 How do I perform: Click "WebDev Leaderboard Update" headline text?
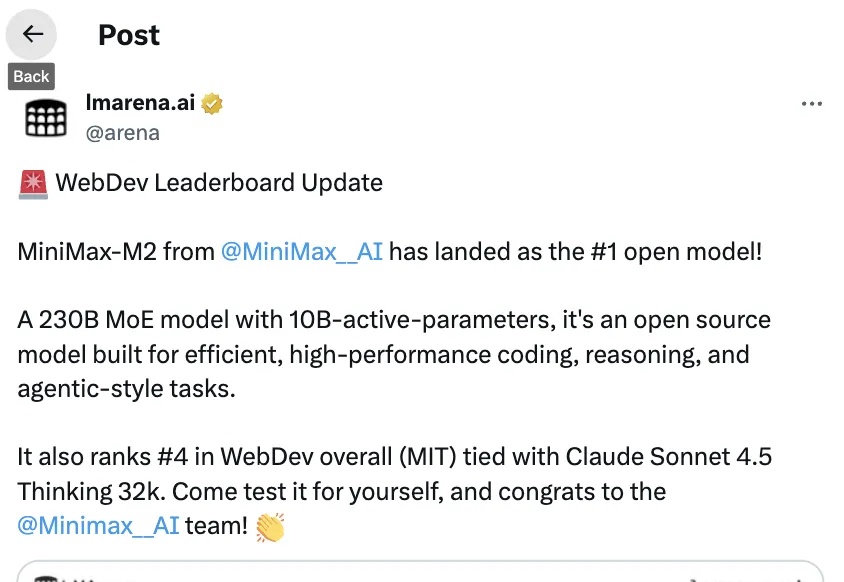219,183
